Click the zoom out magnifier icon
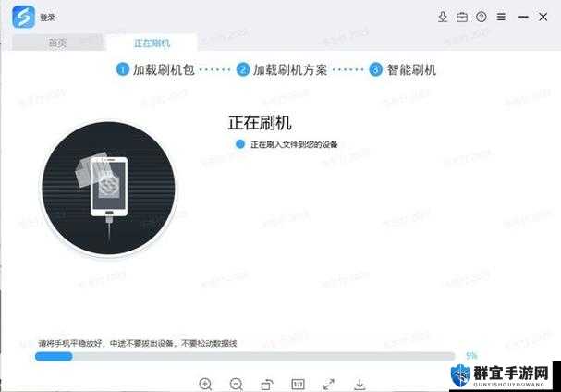 (x=236, y=384)
